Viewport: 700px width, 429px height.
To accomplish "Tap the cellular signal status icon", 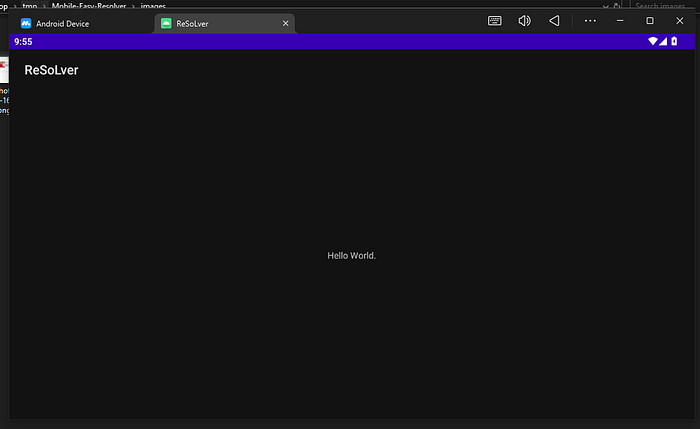I will pyautogui.click(x=663, y=41).
